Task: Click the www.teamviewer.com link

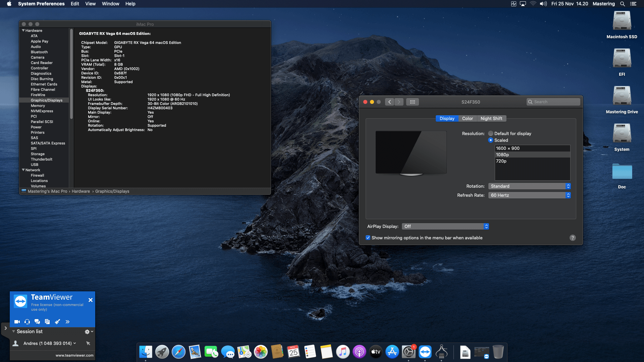Action: coord(74,355)
